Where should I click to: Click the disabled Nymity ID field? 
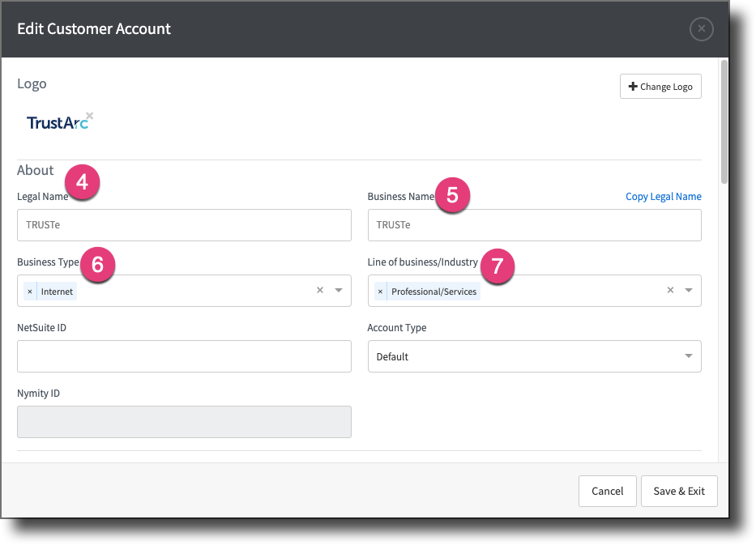pos(184,422)
